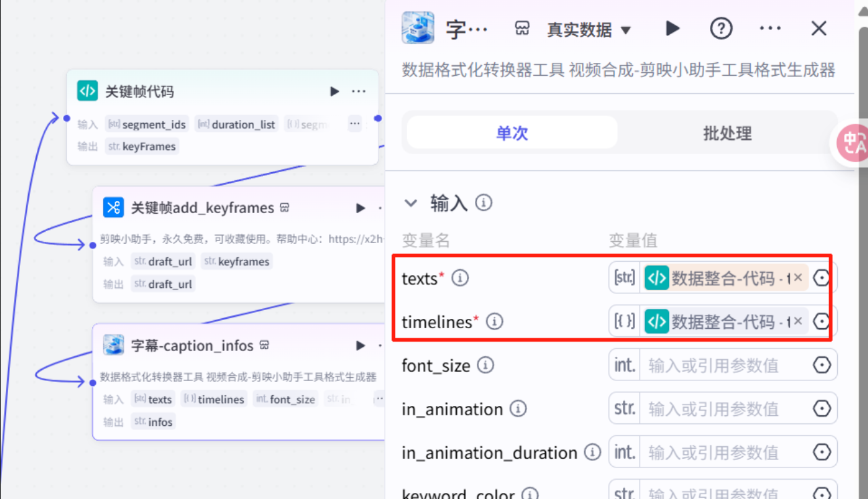
Task: Select the 单次 tab
Action: pos(512,133)
